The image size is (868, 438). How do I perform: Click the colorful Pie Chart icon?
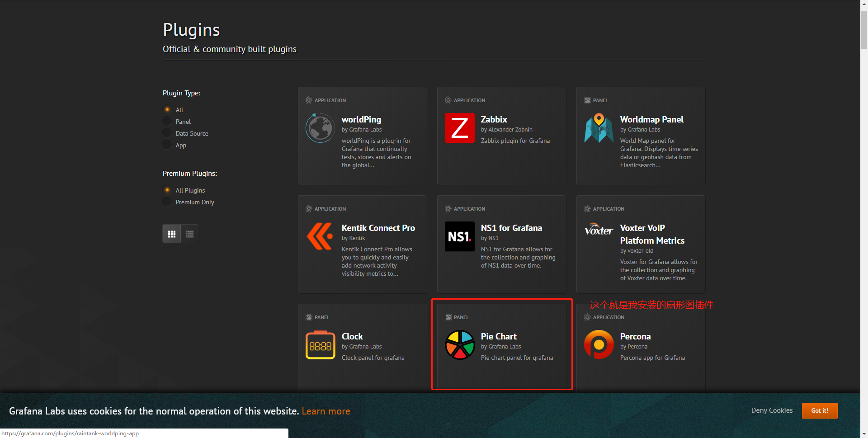pyautogui.click(x=459, y=345)
